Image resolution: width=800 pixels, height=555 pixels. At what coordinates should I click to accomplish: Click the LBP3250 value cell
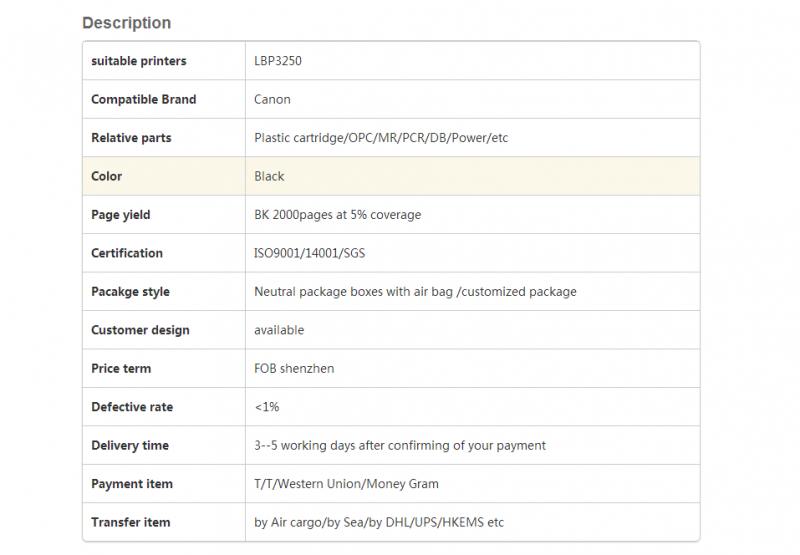pos(472,61)
